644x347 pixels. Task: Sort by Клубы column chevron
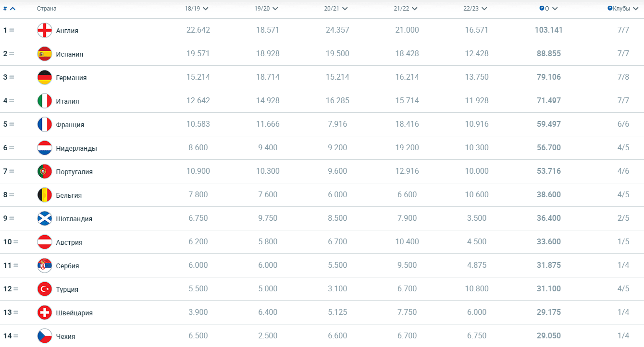[x=636, y=9]
